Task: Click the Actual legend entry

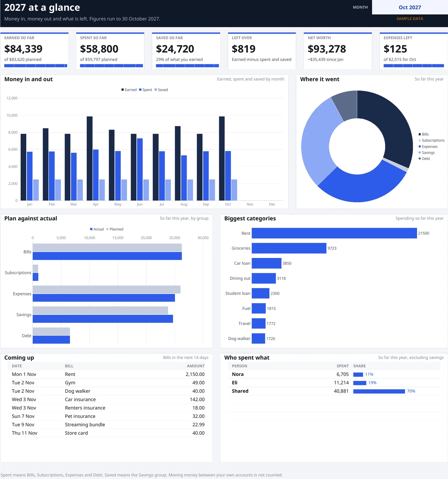Action: click(97, 229)
